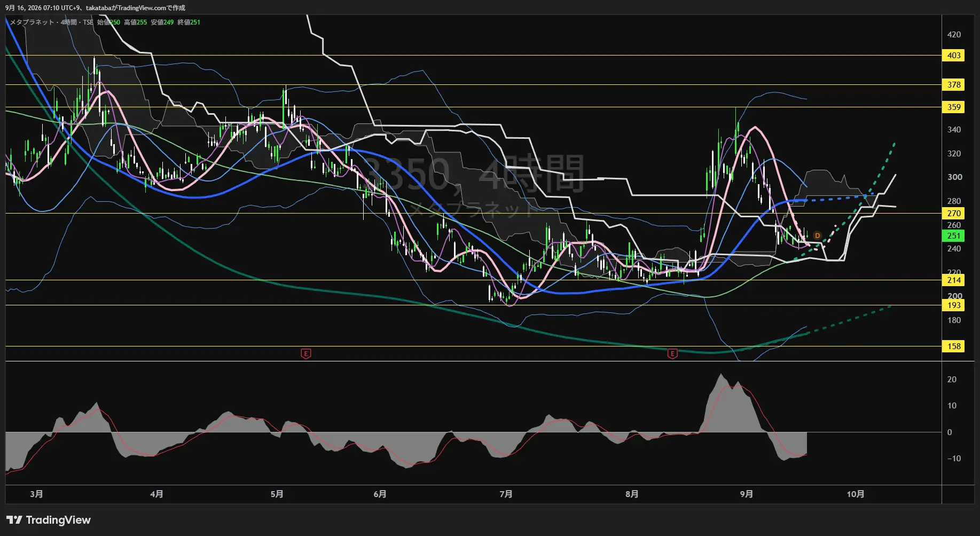Select the 359 yellow price label
980x536 pixels.
pyautogui.click(x=954, y=107)
